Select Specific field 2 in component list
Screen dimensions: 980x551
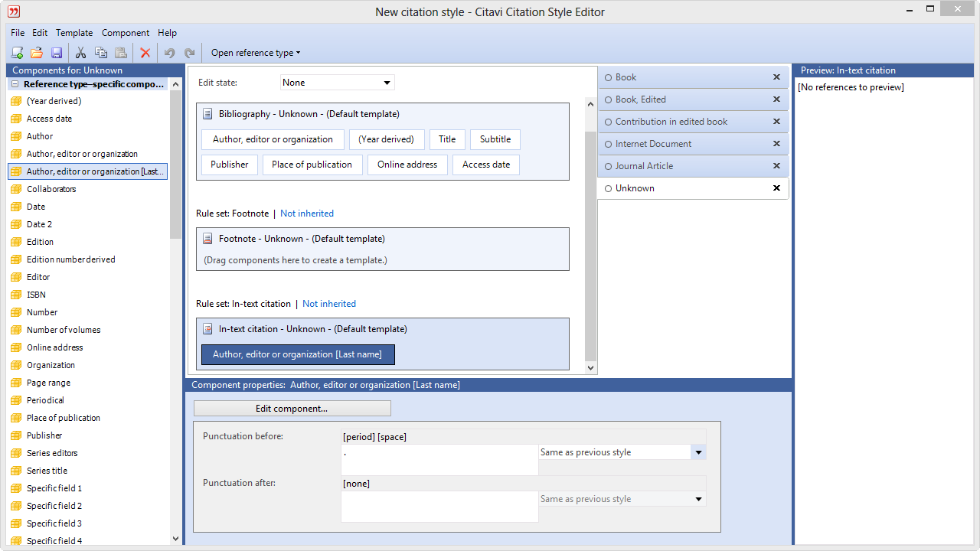pos(54,506)
